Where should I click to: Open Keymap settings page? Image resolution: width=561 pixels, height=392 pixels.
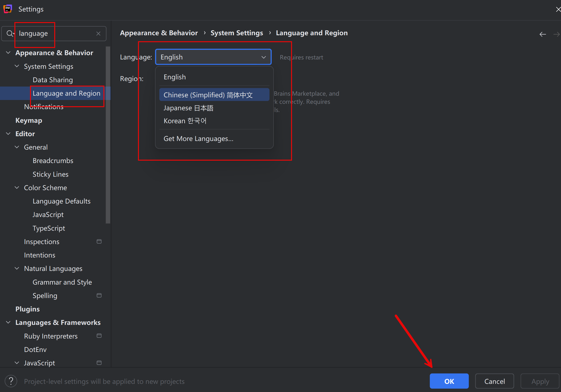coord(29,120)
